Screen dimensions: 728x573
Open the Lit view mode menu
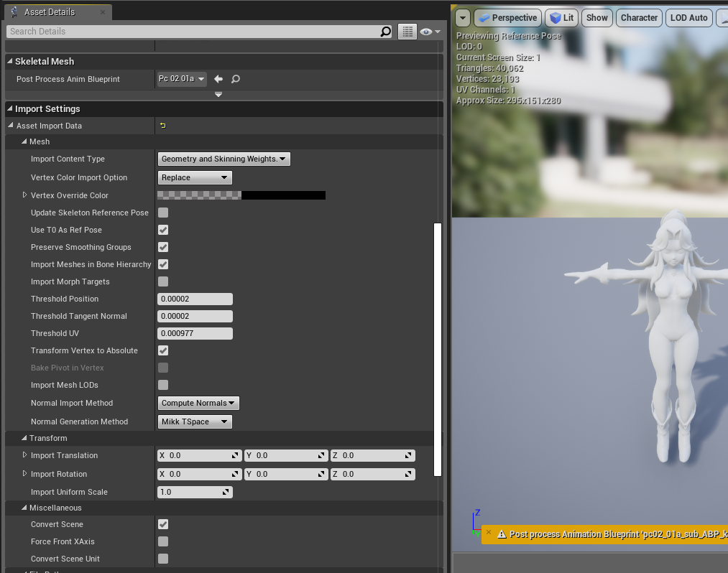[561, 18]
